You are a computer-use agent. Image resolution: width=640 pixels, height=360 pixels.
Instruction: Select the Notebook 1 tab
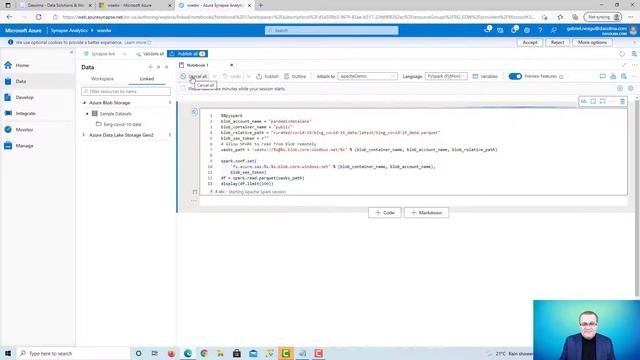(x=198, y=65)
